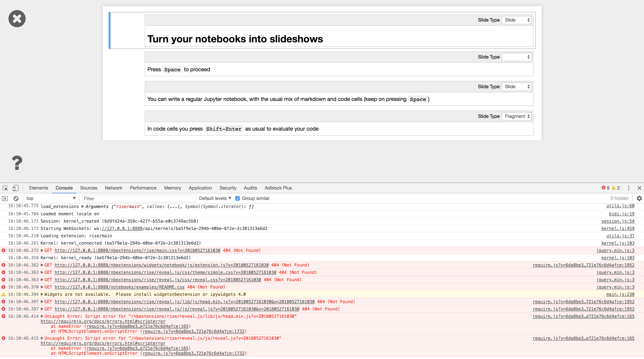Open the Performance tab
This screenshot has height=359, width=644.
click(143, 188)
